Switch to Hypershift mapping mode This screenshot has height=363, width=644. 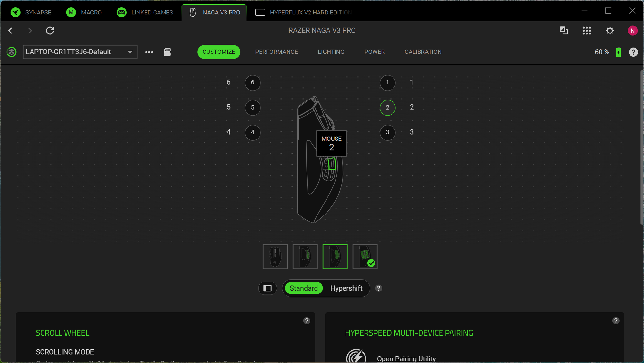[346, 288]
